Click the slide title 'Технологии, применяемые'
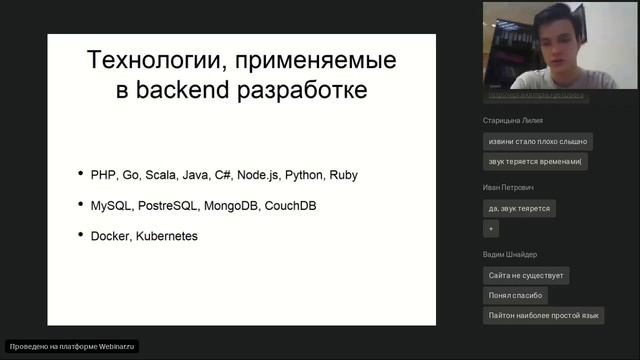 [241, 60]
